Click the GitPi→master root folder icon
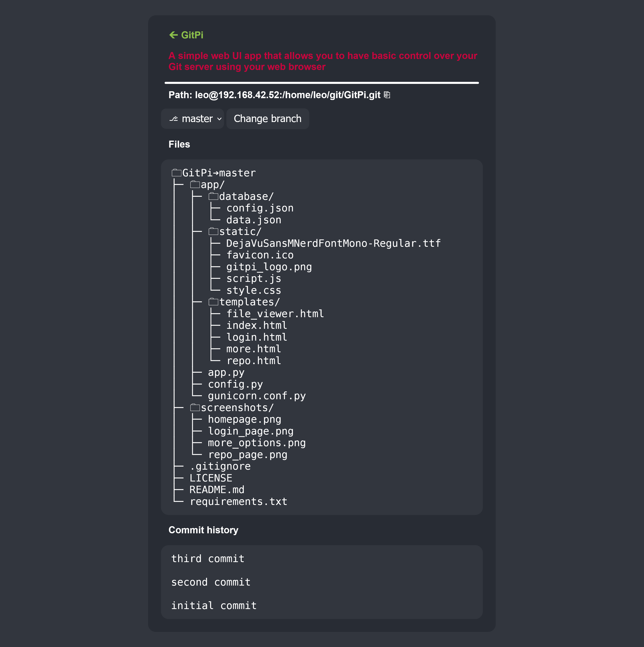This screenshot has width=644, height=647. (176, 173)
